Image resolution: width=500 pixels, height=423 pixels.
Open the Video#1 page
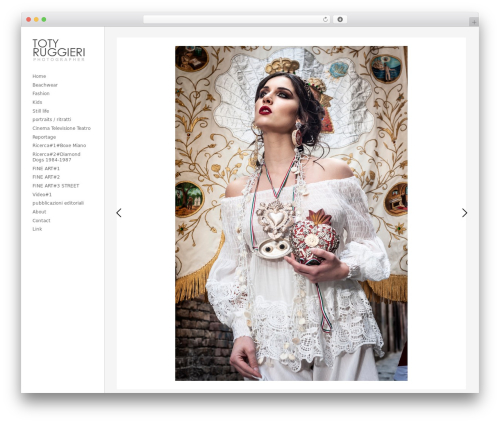pos(42,194)
